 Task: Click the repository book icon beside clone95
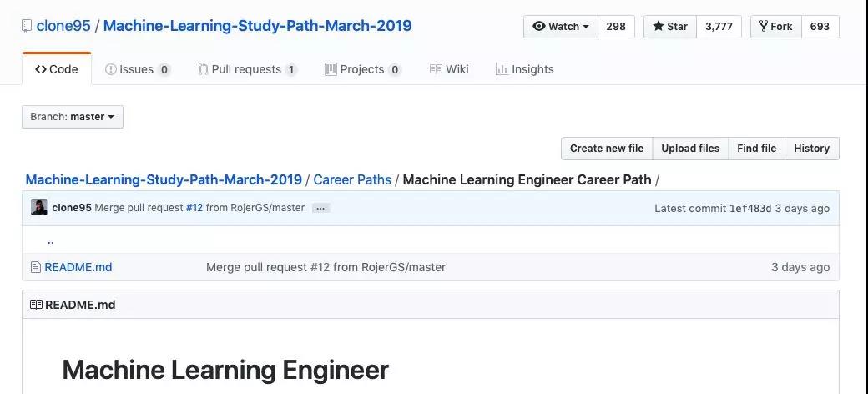[x=27, y=26]
